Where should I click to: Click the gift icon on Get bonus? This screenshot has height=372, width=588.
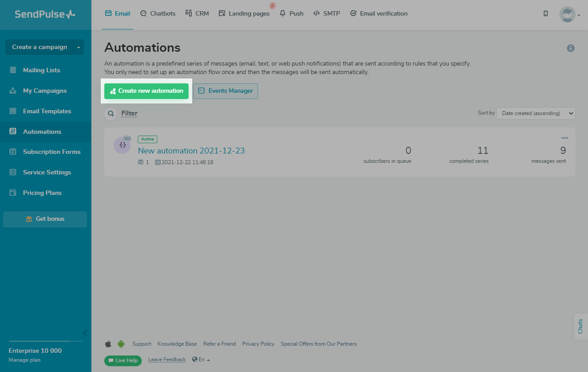point(29,219)
